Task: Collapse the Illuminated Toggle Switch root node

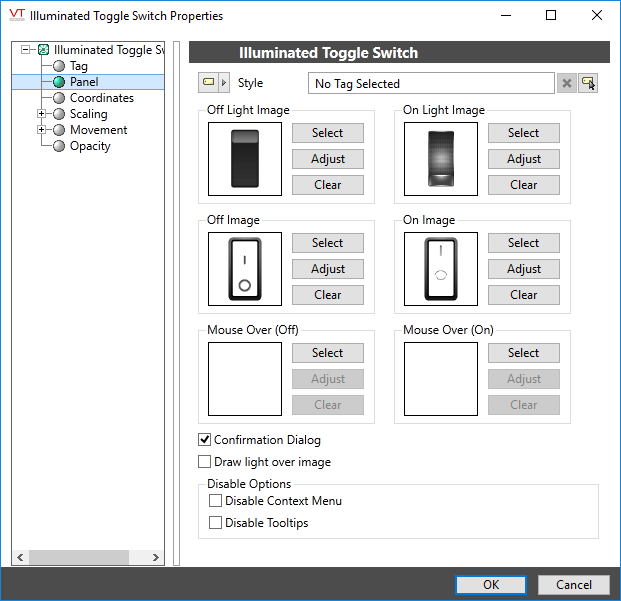Action: [x=26, y=50]
